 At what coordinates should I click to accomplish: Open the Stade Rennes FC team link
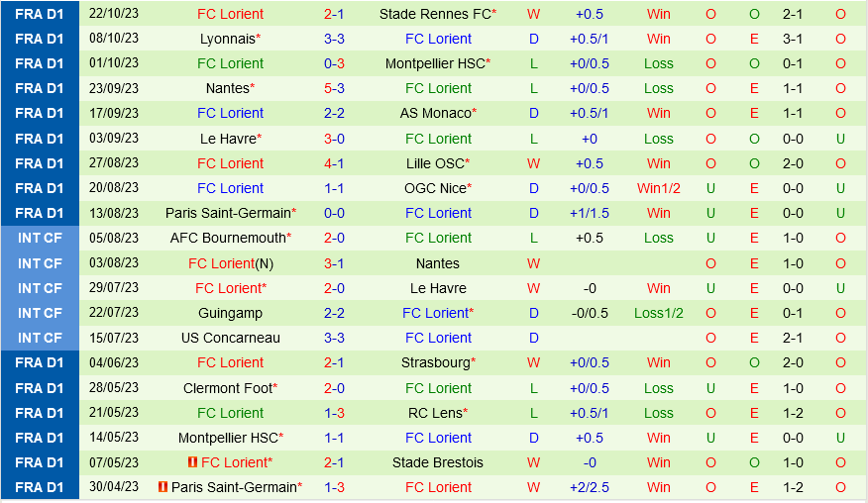point(435,14)
